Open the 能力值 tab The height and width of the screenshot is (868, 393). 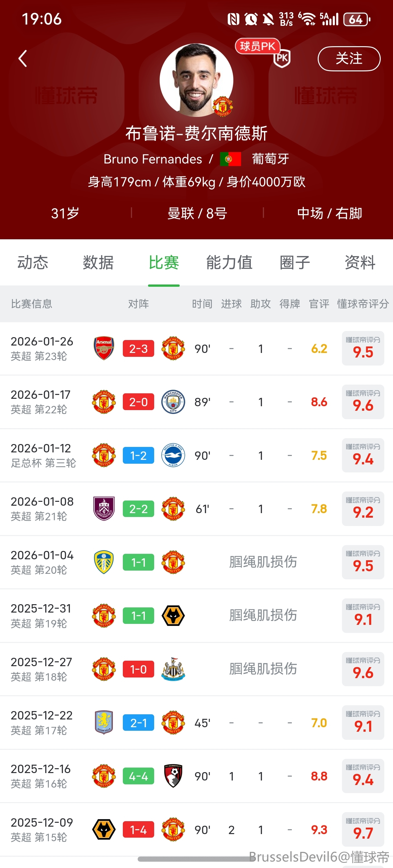point(229,263)
